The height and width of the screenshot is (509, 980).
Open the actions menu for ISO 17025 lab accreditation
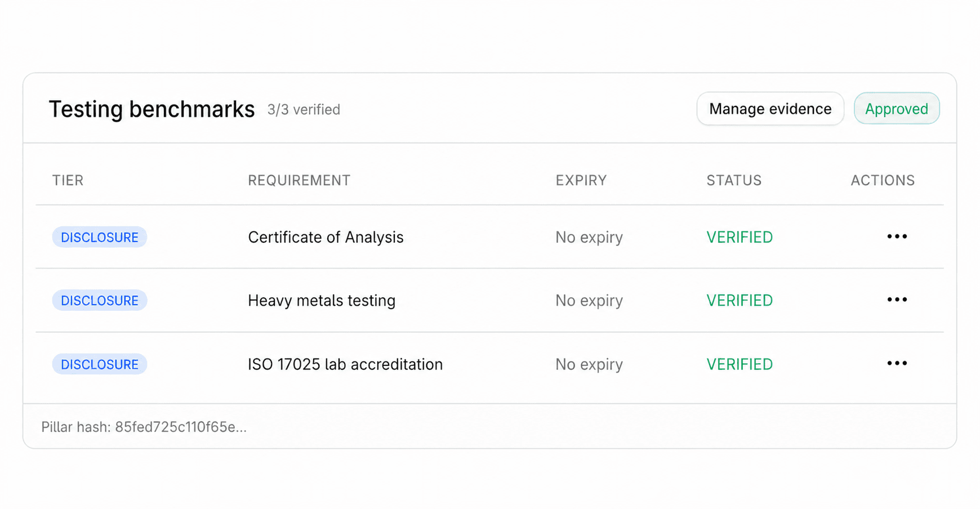[896, 364]
